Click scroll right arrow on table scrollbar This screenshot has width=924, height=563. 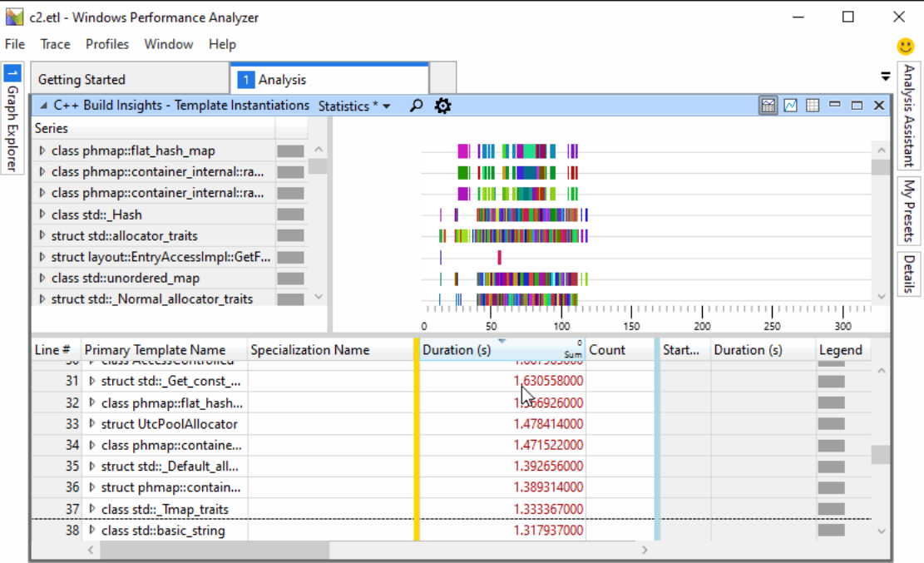pos(645,550)
